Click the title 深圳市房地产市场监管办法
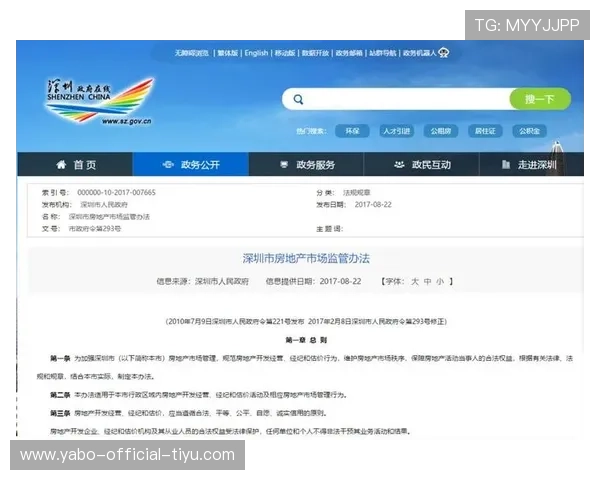 (306, 258)
